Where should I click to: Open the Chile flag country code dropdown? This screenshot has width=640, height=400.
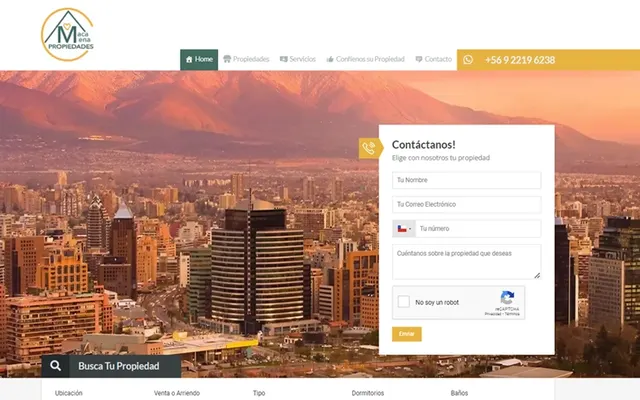tap(404, 229)
